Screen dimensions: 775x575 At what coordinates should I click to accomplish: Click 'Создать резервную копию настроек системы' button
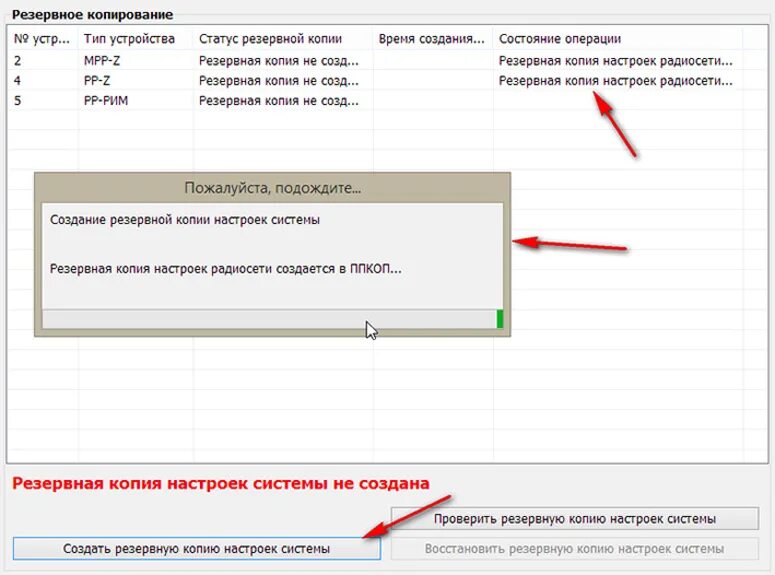coord(196,549)
